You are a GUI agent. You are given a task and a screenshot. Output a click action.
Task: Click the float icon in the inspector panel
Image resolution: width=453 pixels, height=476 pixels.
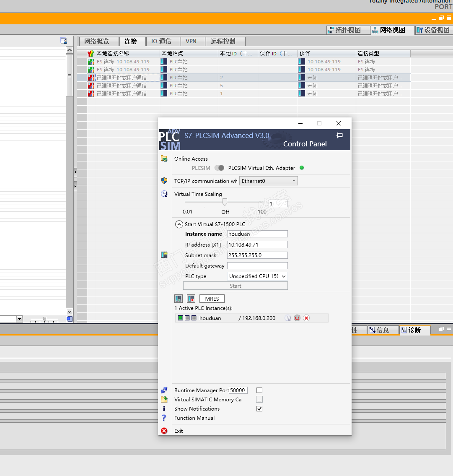pyautogui.click(x=441, y=329)
